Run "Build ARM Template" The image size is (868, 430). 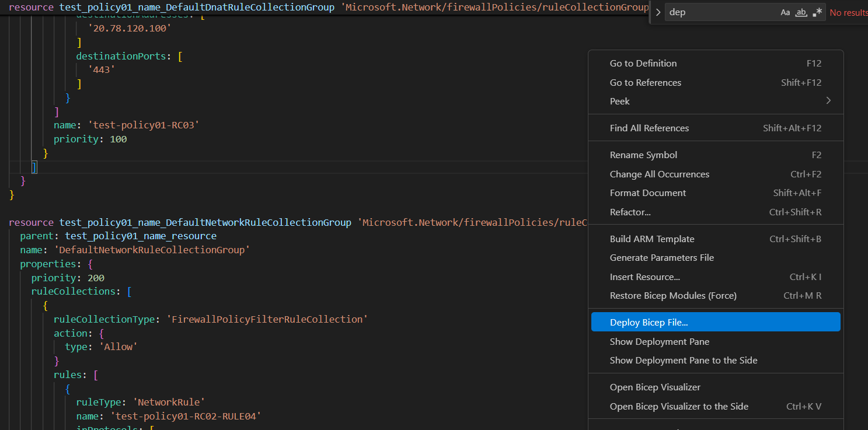(651, 239)
